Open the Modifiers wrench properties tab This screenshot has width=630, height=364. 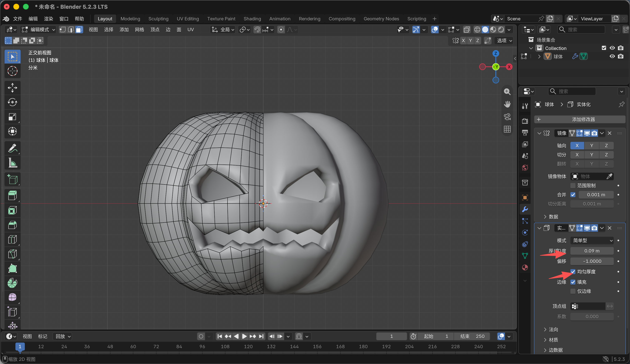point(525,209)
